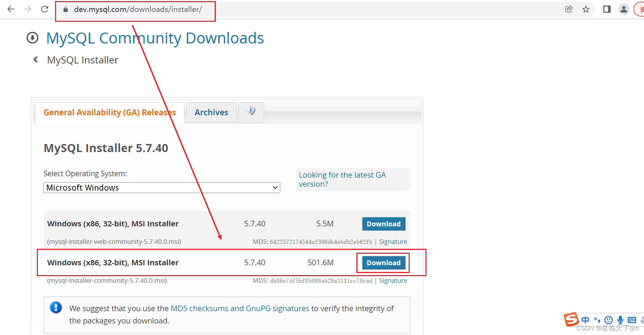Screen dimensions: 644x335
Task: Open the emoji smiley icon in IME bar
Action: point(609,320)
